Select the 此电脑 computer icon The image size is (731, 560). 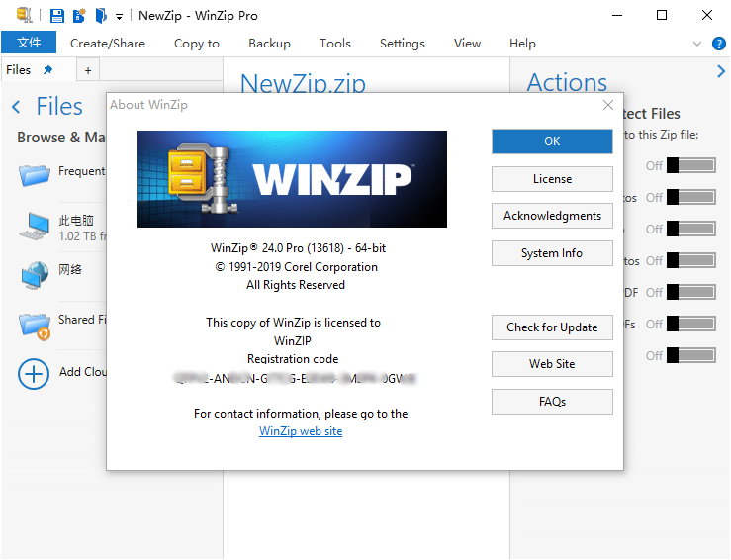pyautogui.click(x=34, y=226)
